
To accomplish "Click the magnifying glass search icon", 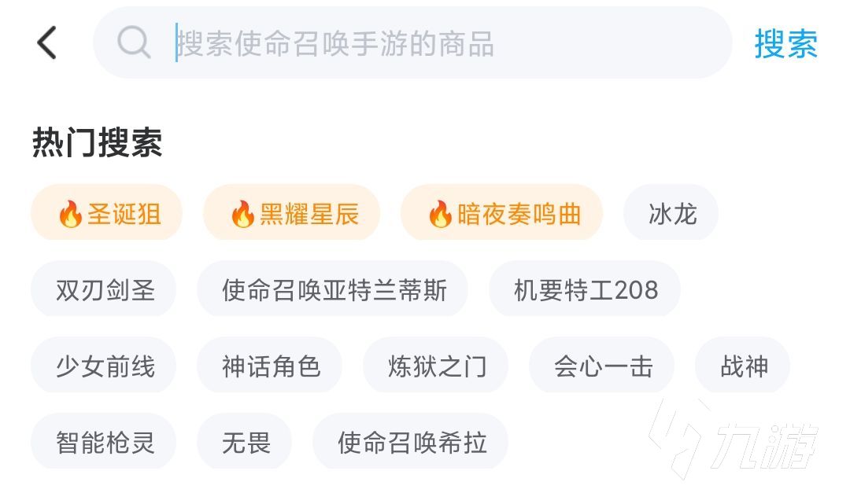I will pyautogui.click(x=134, y=42).
